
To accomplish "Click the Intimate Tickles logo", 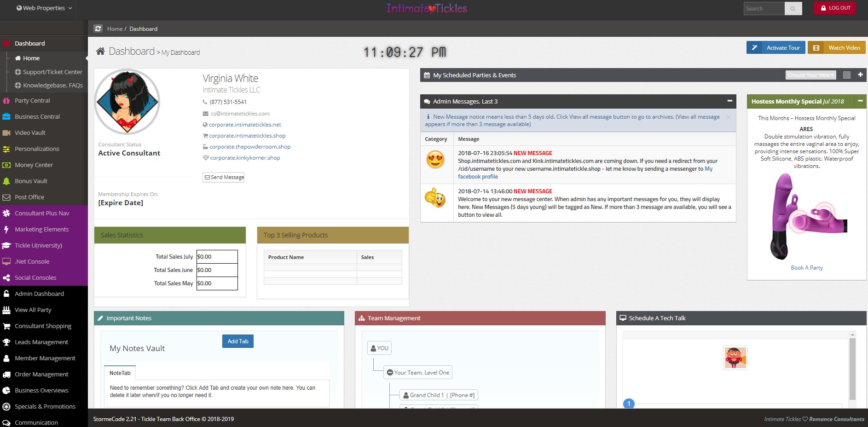I will (x=427, y=8).
